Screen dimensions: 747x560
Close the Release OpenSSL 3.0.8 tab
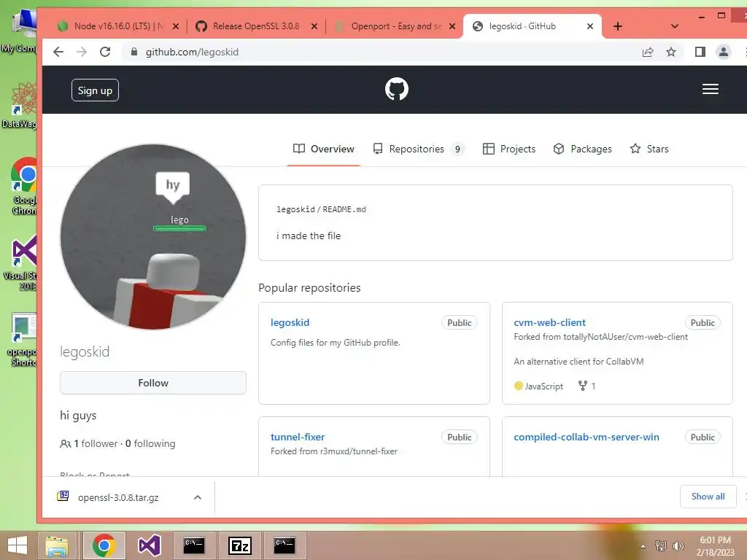tap(314, 26)
